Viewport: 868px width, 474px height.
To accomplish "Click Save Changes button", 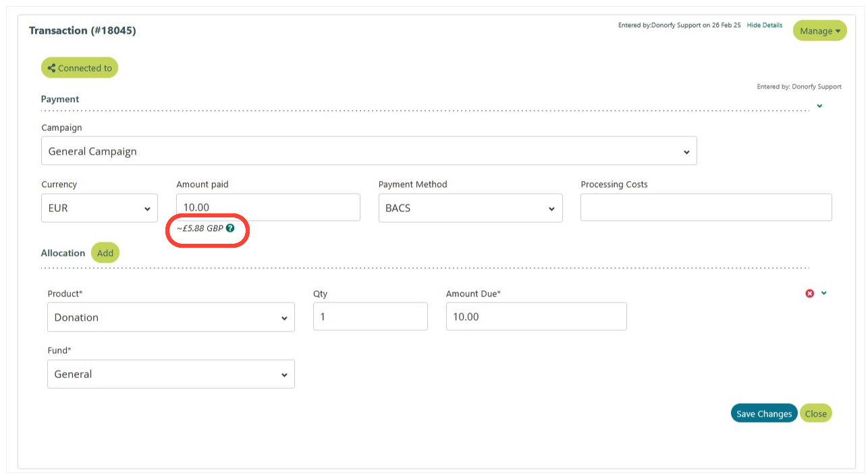I will (764, 413).
